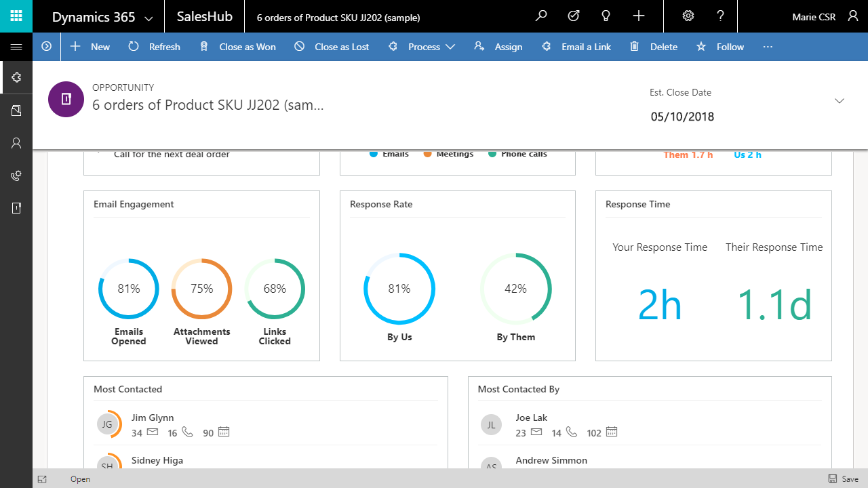The width and height of the screenshot is (868, 488).
Task: Click the Phone calls legend label
Action: click(x=524, y=154)
